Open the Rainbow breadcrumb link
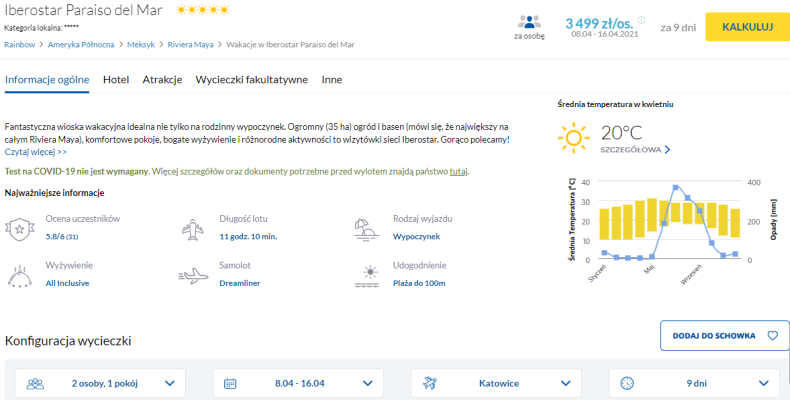The image size is (790, 400). point(20,44)
